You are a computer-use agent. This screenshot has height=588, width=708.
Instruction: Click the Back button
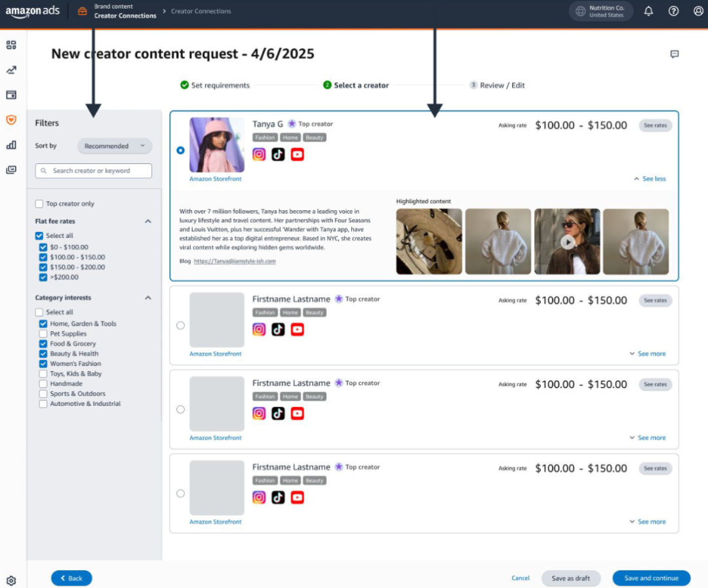[x=71, y=578]
